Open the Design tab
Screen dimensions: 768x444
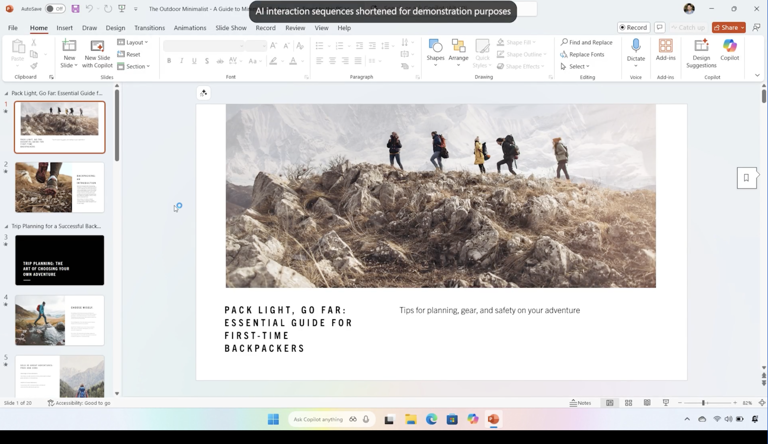tap(115, 28)
